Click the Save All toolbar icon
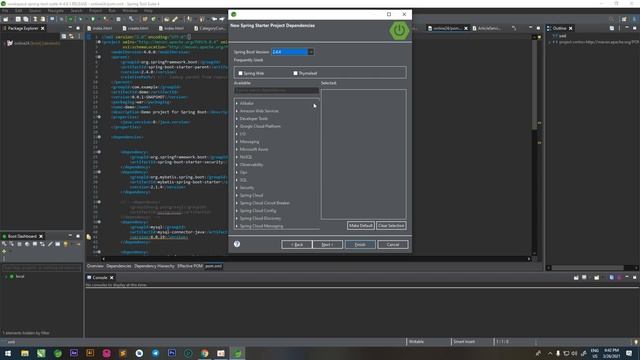 (26, 19)
